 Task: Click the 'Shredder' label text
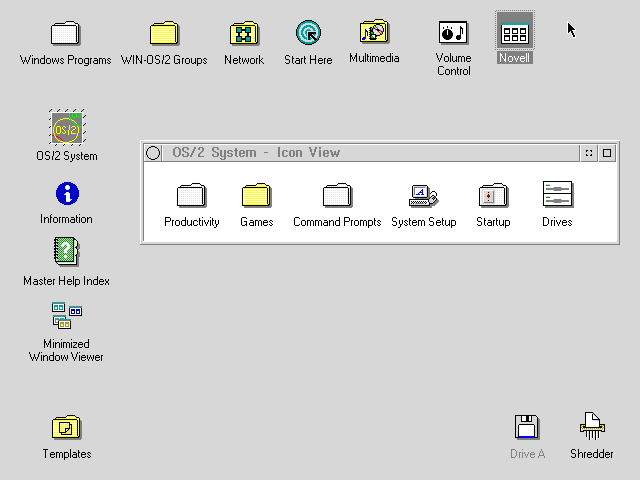coord(592,454)
